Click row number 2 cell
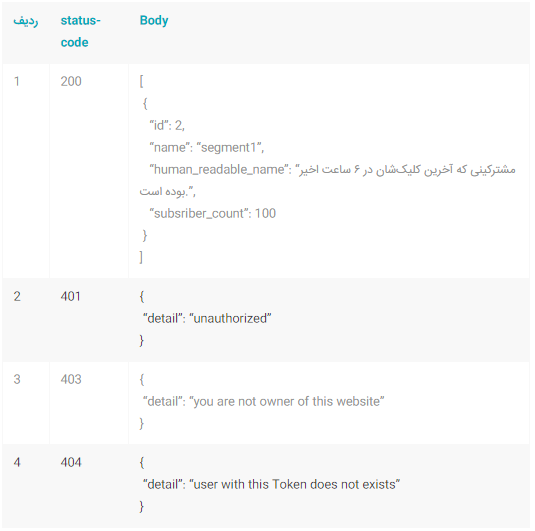This screenshot has width=535, height=531. pyautogui.click(x=17, y=296)
